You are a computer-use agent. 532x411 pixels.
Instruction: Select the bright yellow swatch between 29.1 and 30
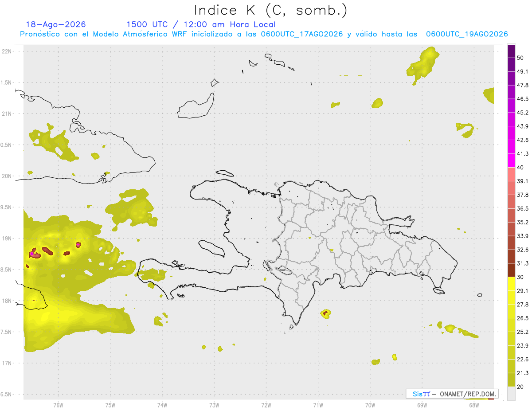[511, 284]
